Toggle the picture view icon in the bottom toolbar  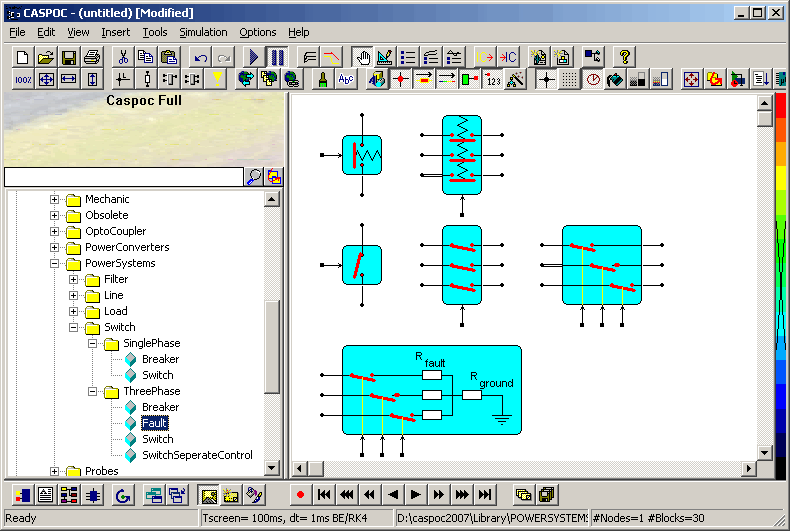click(209, 495)
